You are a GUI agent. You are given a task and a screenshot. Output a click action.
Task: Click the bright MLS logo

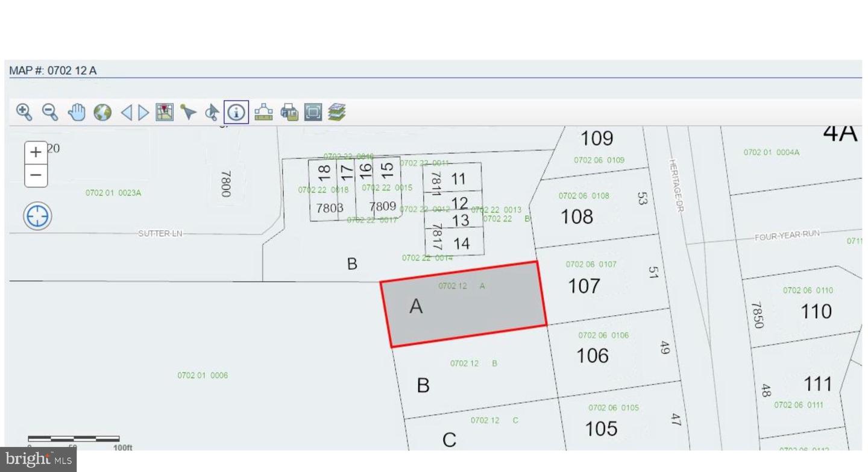[39, 459]
